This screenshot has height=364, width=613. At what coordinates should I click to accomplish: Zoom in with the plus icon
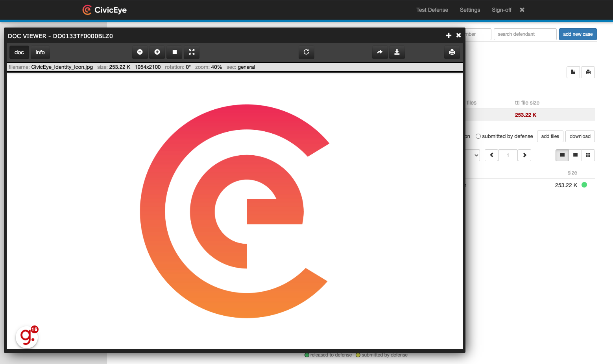tap(157, 52)
